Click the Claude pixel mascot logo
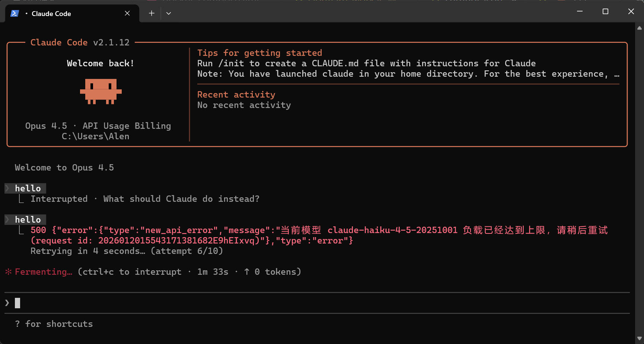 coord(101,92)
